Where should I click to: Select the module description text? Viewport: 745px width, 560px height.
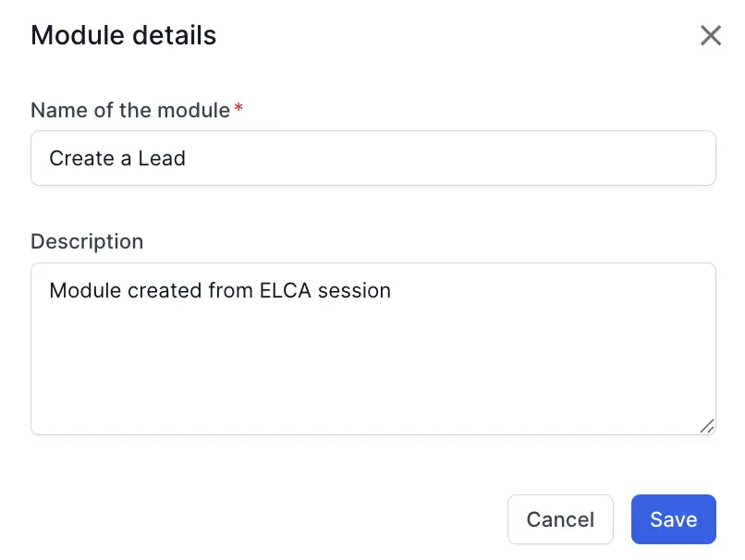(219, 290)
